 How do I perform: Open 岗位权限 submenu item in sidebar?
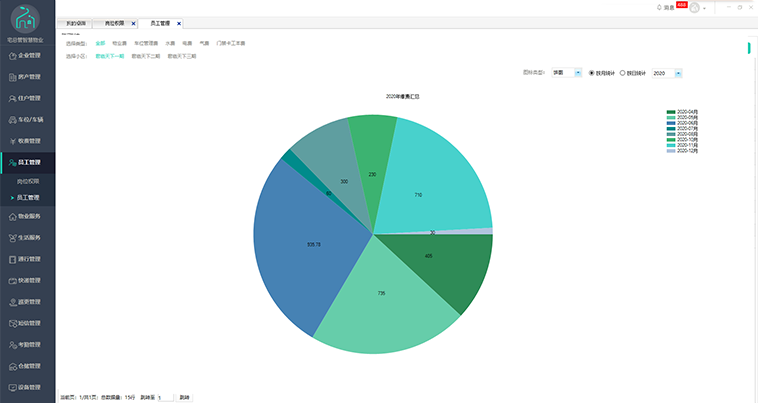[x=29, y=181]
